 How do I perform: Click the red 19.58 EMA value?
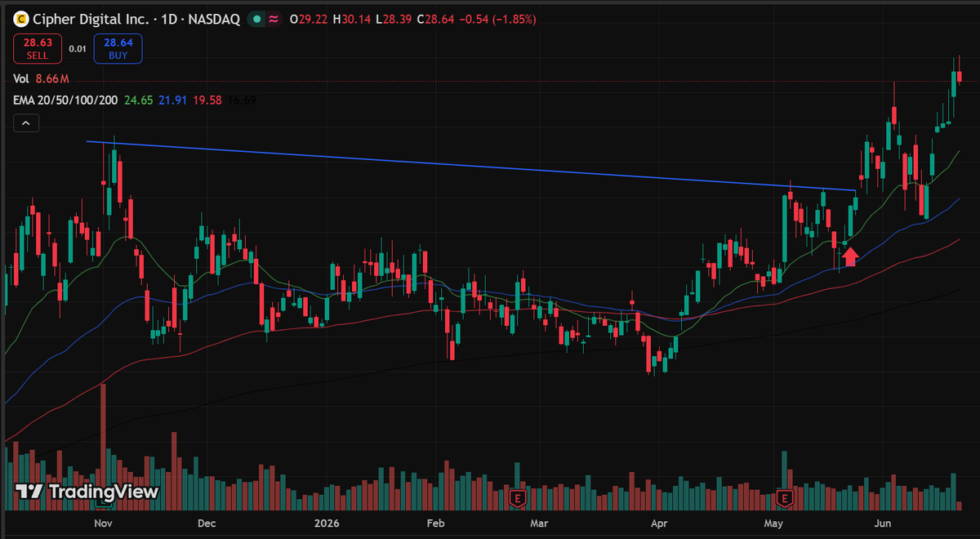pos(208,100)
